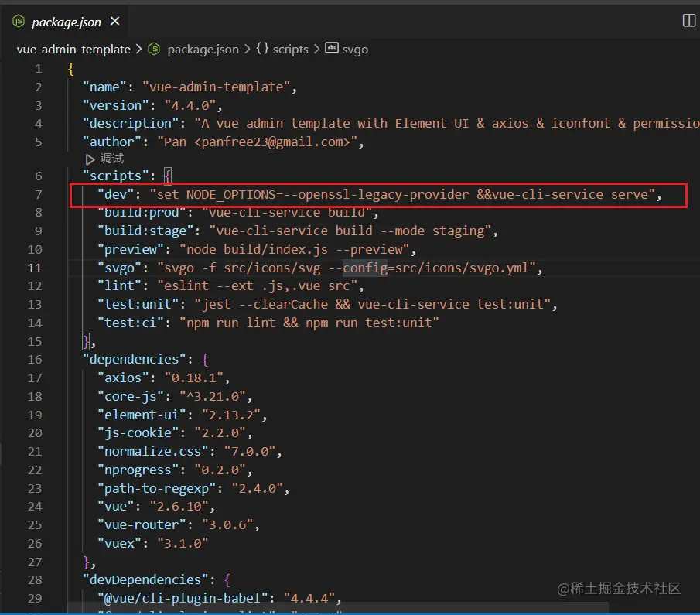The height and width of the screenshot is (615, 700).
Task: Click the "test:unit" script key
Action: coord(138,305)
